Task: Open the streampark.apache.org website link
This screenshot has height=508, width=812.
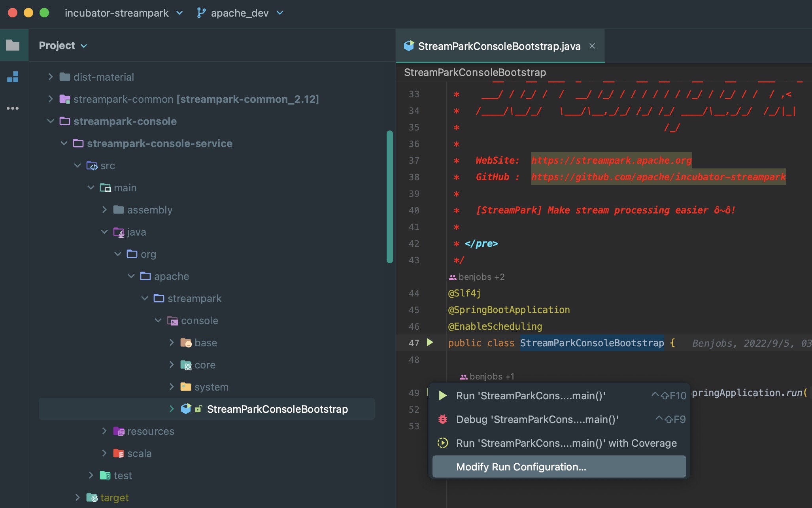Action: pyautogui.click(x=611, y=160)
